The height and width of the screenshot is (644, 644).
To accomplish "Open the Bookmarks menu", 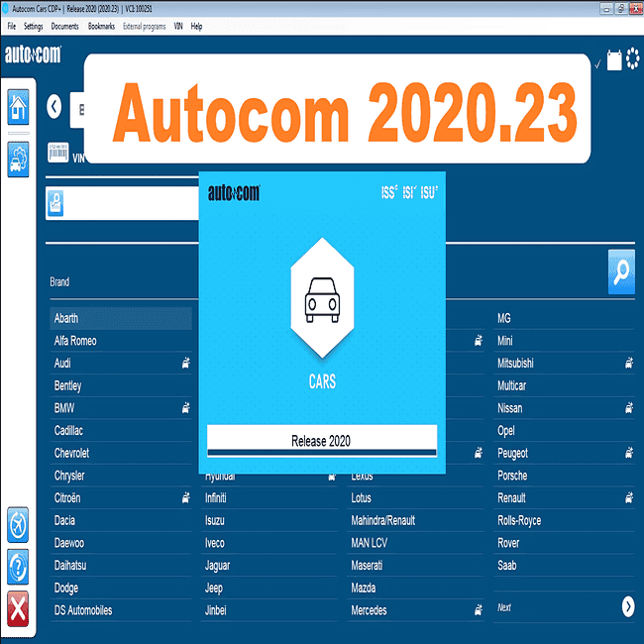I will click(x=101, y=27).
